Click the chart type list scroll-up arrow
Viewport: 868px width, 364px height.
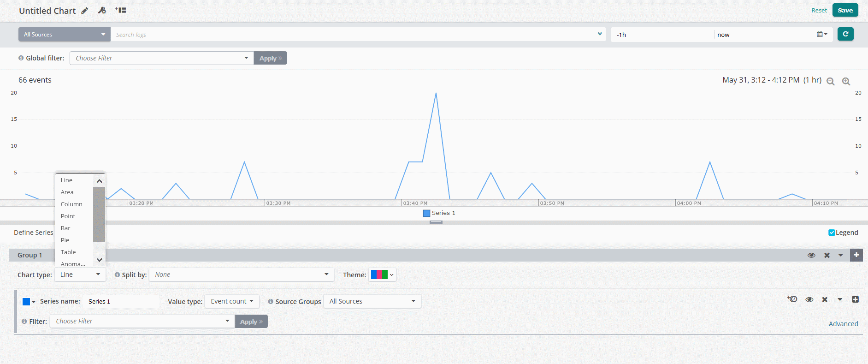click(x=99, y=181)
